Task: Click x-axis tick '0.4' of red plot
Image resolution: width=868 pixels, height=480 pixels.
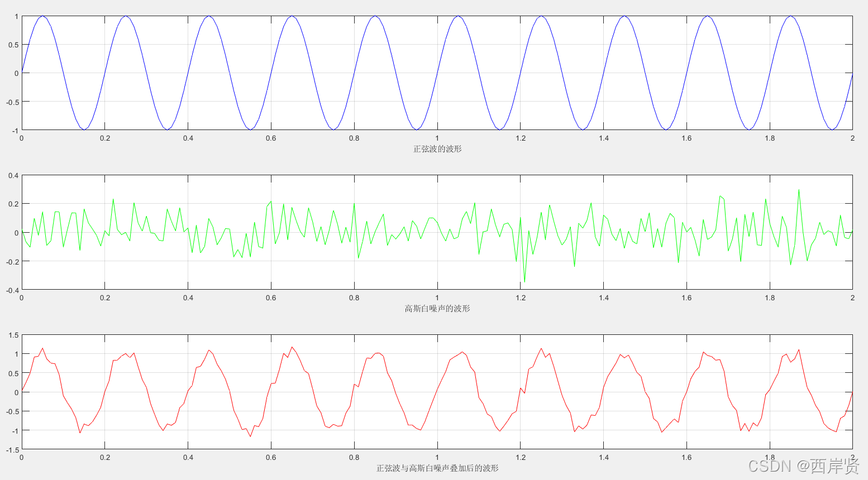Action: [x=188, y=457]
